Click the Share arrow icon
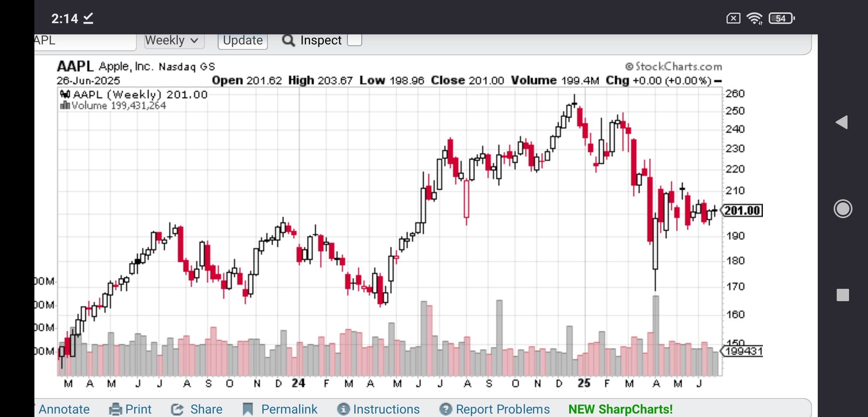Image resolution: width=868 pixels, height=417 pixels. pyautogui.click(x=177, y=409)
